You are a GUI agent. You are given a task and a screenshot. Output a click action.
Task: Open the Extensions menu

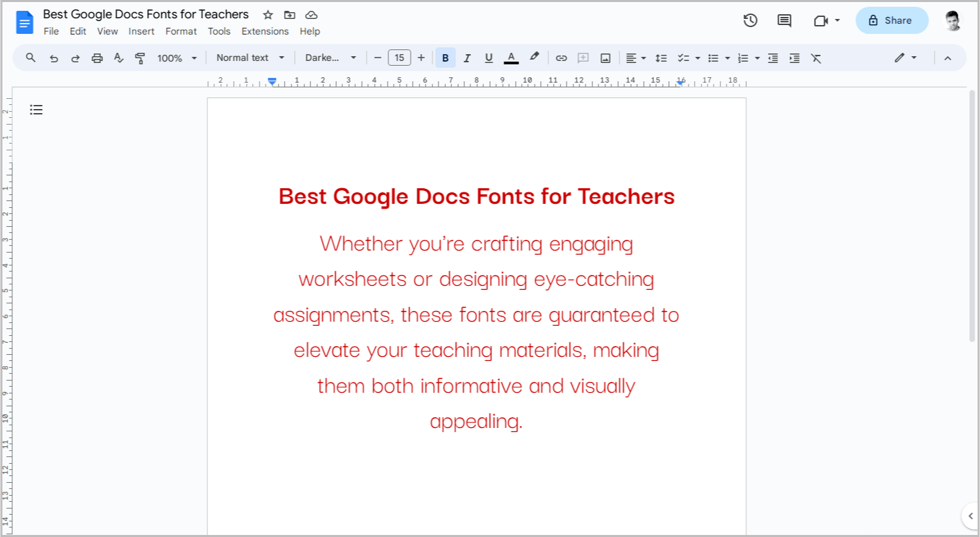pyautogui.click(x=265, y=31)
